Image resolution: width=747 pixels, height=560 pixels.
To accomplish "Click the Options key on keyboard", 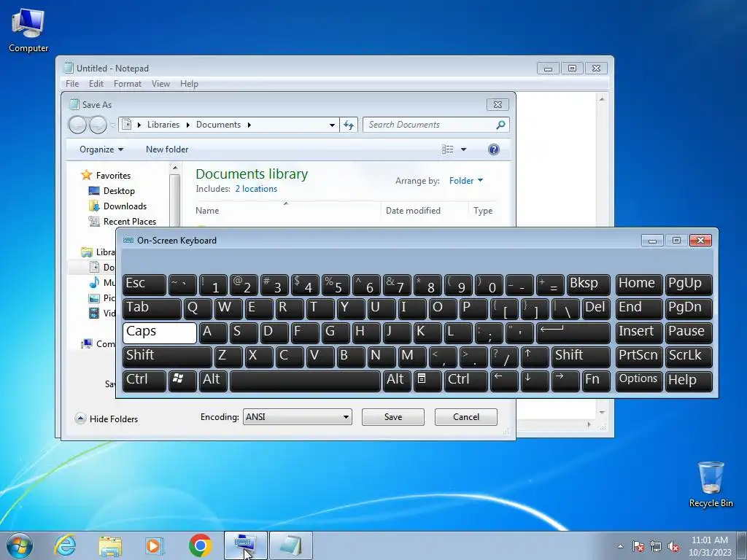I will pyautogui.click(x=639, y=381).
